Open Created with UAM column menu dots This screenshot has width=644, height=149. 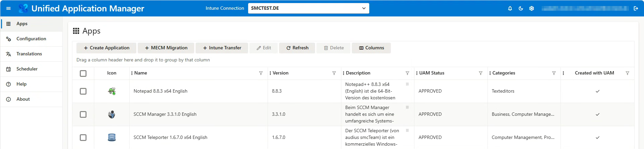click(563, 73)
